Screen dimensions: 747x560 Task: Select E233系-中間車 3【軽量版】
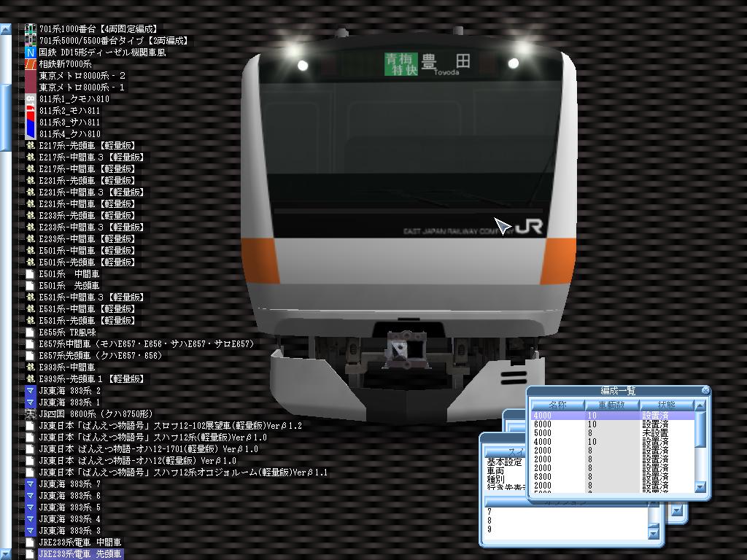91,227
